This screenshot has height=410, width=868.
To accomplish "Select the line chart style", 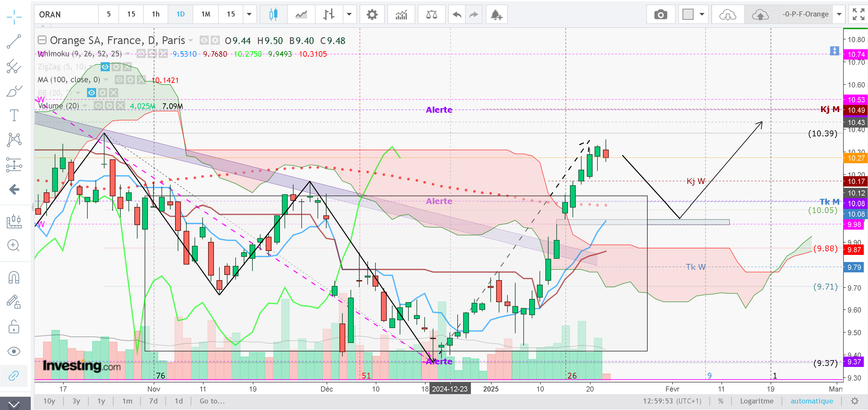I will coord(301,14).
